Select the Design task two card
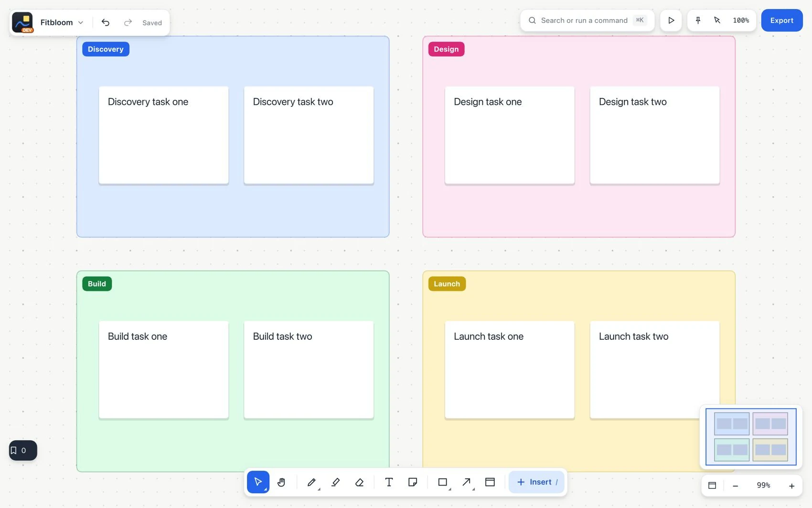812x508 pixels. click(655, 135)
